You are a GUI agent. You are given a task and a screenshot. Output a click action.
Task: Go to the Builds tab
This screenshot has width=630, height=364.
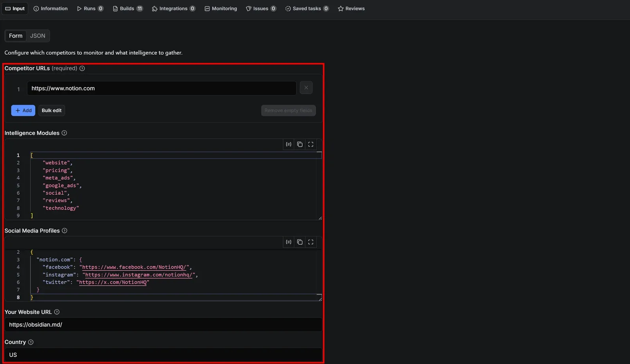(128, 8)
